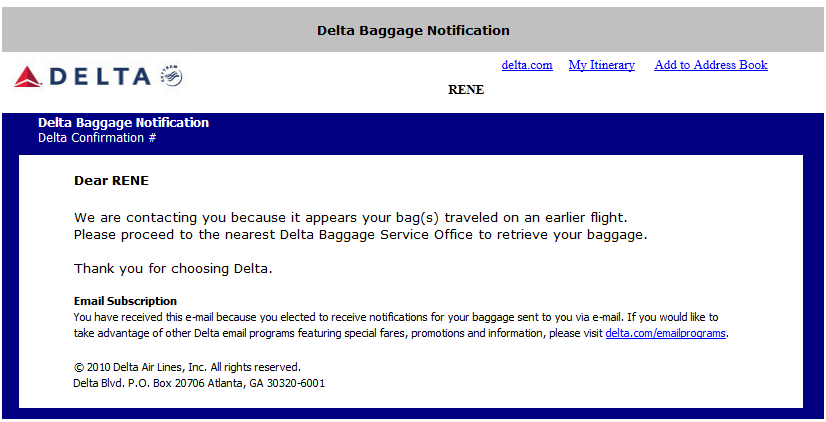826x422 pixels.
Task: Click the Dear RENE greeting
Action: click(111, 181)
